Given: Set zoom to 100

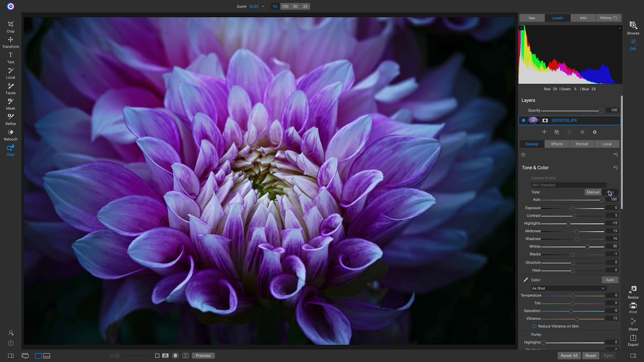Looking at the screenshot, I should point(285,7).
